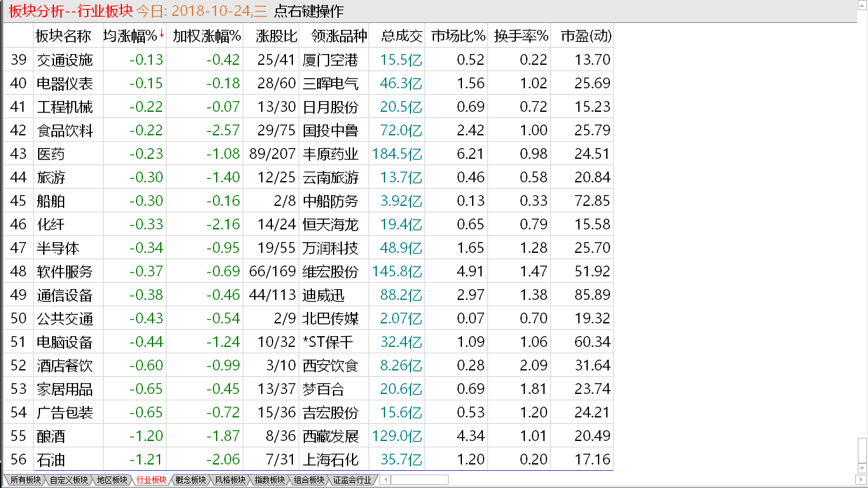Select the 交通设施 sector row

pyautogui.click(x=308, y=60)
